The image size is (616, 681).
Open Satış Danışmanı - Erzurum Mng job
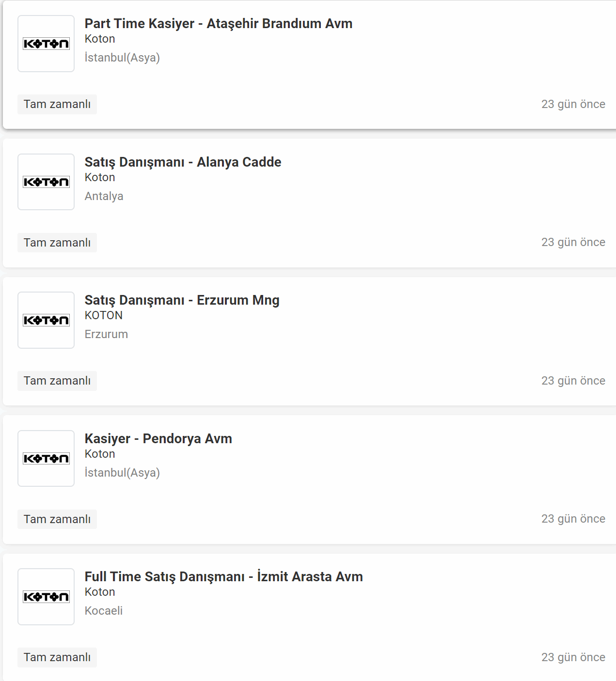click(x=182, y=300)
